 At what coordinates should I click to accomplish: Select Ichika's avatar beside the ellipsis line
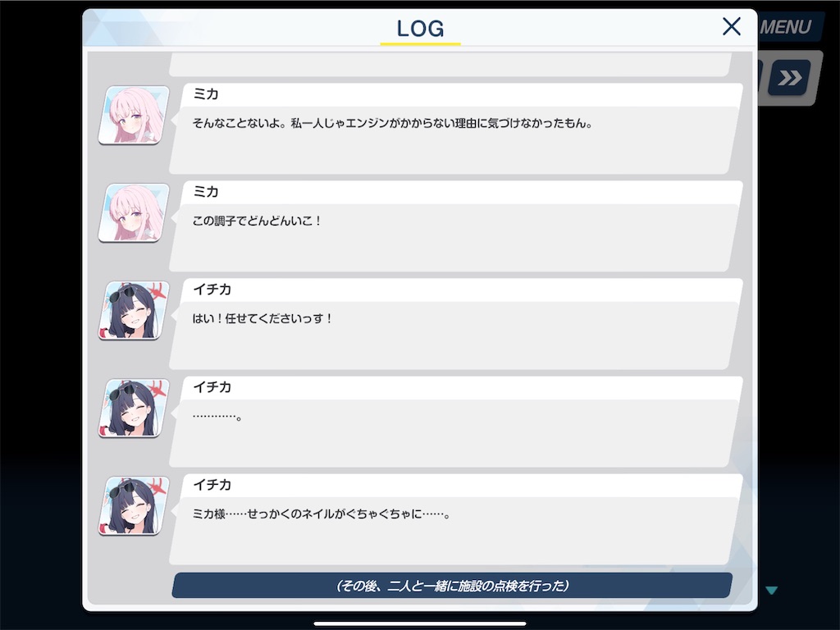tap(134, 409)
